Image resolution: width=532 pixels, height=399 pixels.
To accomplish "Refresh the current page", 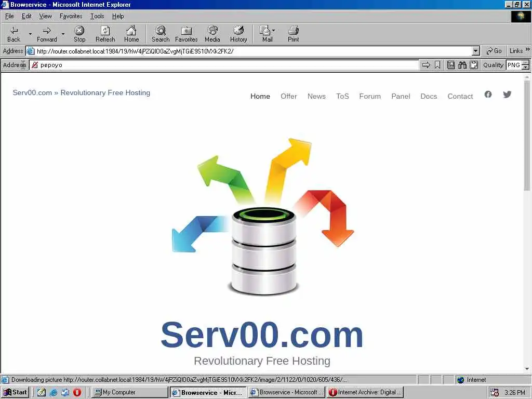I will tap(105, 34).
